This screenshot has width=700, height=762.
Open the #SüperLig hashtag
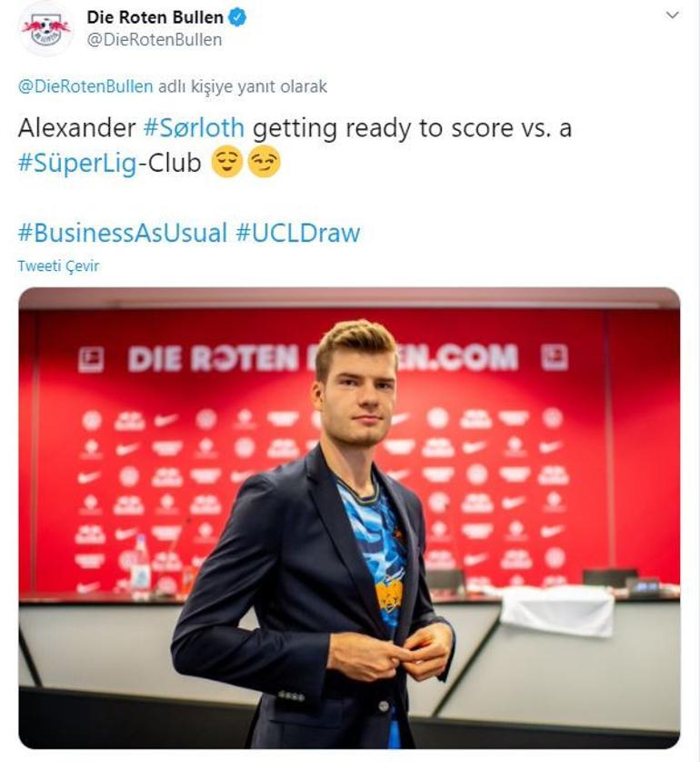click(77, 164)
